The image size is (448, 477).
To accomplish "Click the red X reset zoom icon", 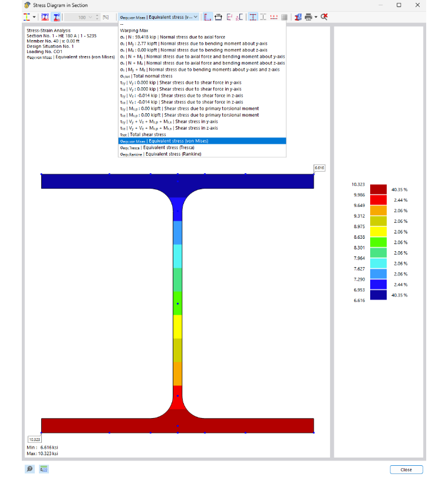I will click(324, 17).
